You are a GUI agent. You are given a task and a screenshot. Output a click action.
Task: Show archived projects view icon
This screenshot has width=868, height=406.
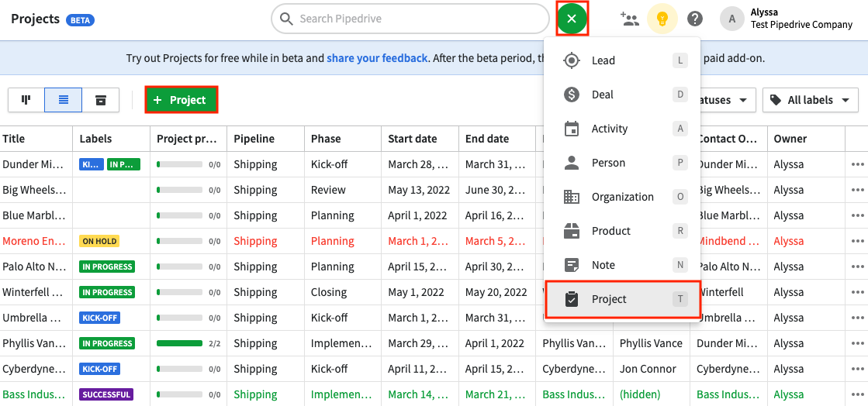100,100
